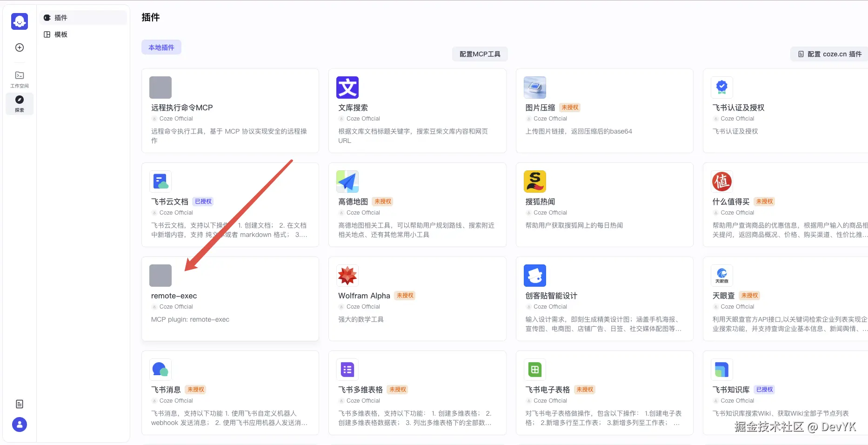This screenshot has height=445, width=868.
Task: Click the 创客贴智能设计 plugin title
Action: point(551,296)
